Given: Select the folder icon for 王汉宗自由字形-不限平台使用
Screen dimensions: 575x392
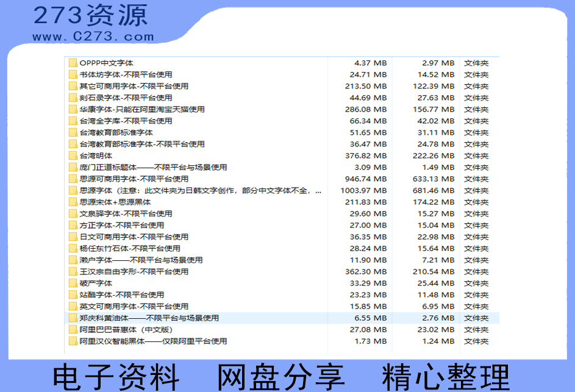Looking at the screenshot, I should point(73,271).
